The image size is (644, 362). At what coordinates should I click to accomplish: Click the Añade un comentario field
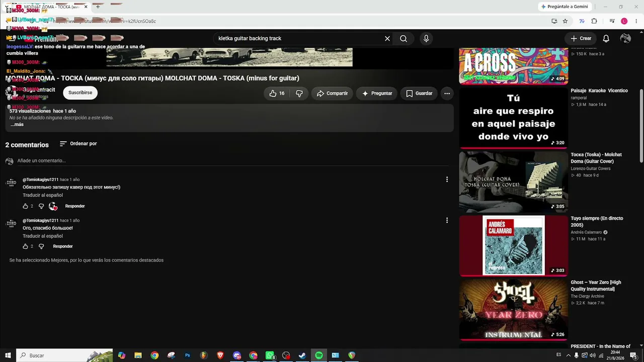click(232, 161)
